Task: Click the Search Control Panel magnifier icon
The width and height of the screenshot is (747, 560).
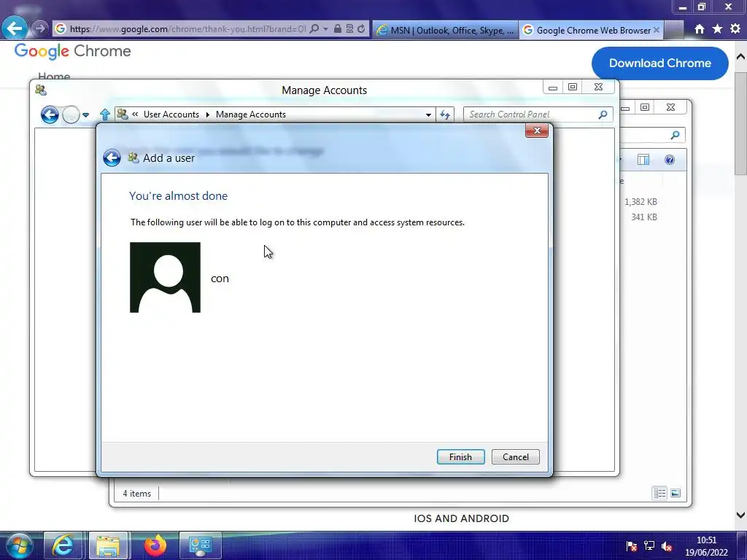Action: (603, 114)
